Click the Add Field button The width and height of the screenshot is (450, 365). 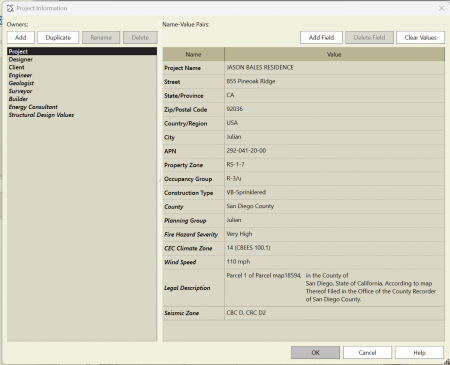pyautogui.click(x=321, y=38)
